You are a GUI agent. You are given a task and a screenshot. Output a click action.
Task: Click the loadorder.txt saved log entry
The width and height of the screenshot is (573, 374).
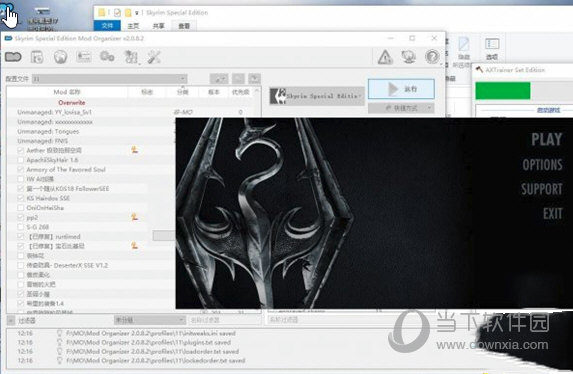pyautogui.click(x=153, y=351)
